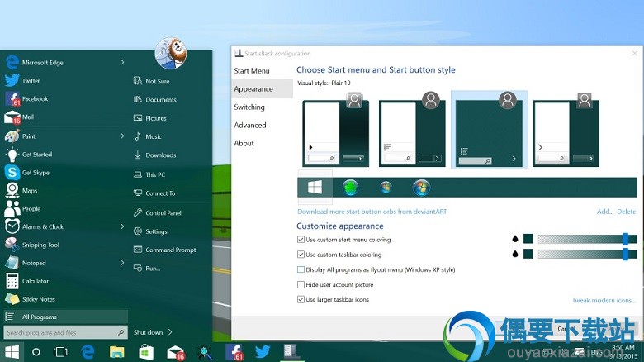Click the Windows Start button on taskbar
Viewport: 644px width, 362px height.
point(12,352)
